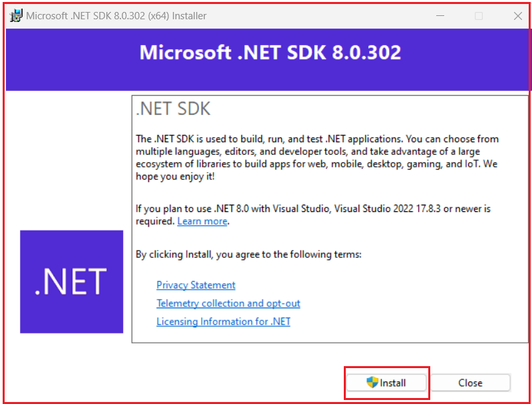This screenshot has height=404, width=532.
Task: Click the installer icon in the title bar
Action: tap(15, 15)
